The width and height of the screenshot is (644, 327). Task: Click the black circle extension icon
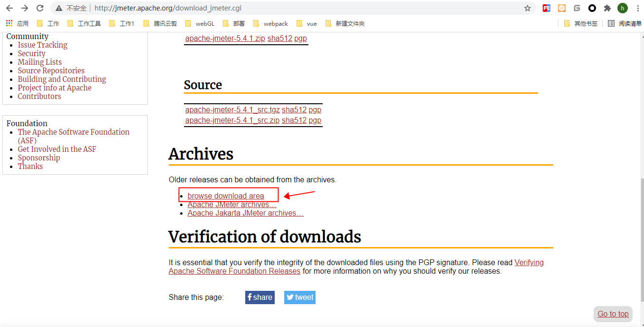[592, 8]
